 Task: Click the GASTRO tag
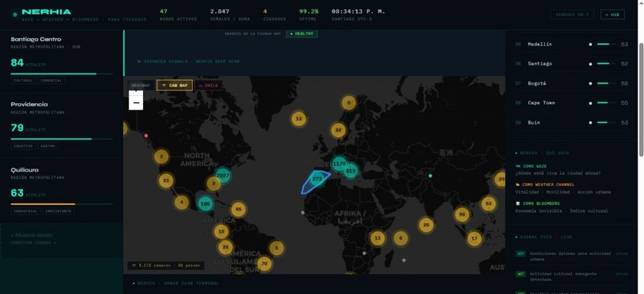tap(48, 145)
